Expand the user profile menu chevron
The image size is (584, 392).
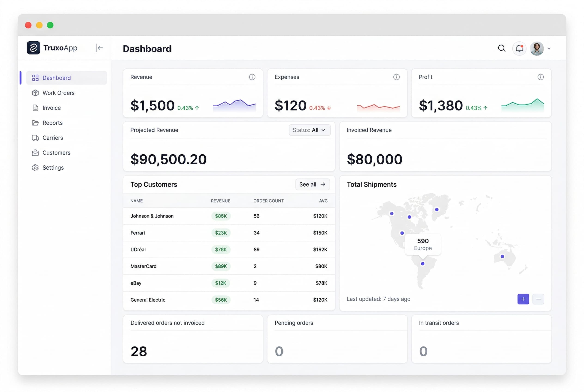point(549,49)
